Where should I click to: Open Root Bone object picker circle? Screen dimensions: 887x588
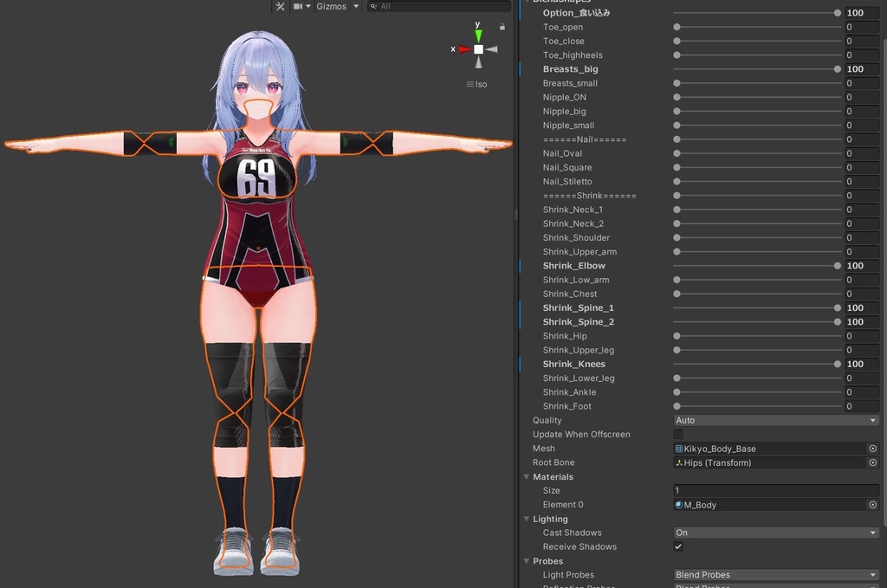tap(873, 462)
